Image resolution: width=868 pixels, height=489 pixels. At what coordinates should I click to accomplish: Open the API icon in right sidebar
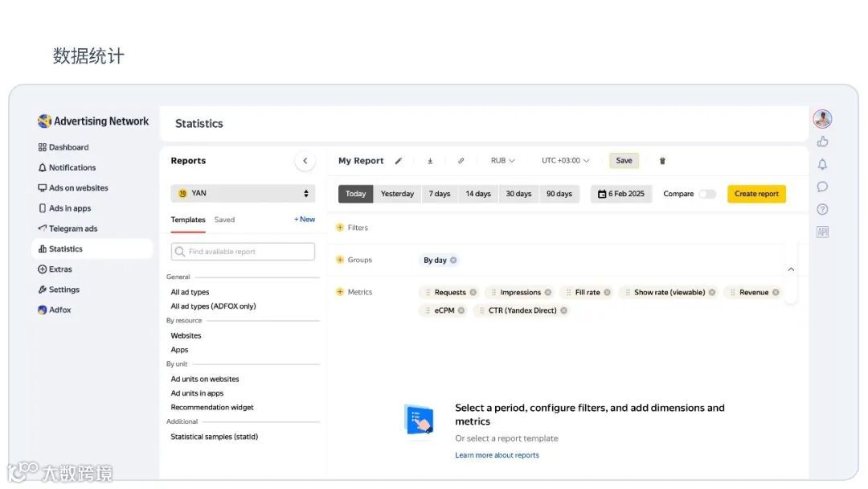(823, 232)
